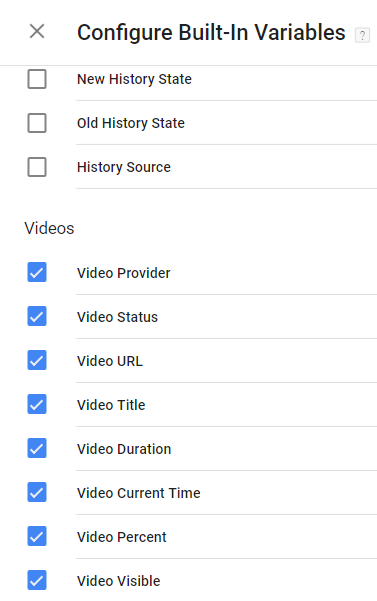
Task: Uncheck the Video Provider checkbox
Action: tap(37, 272)
